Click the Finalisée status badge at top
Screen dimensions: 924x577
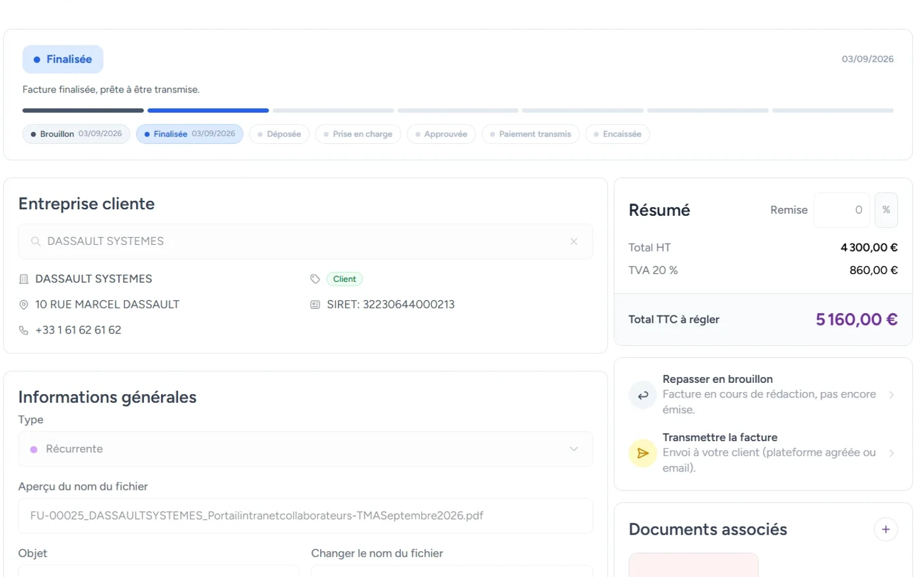(63, 59)
